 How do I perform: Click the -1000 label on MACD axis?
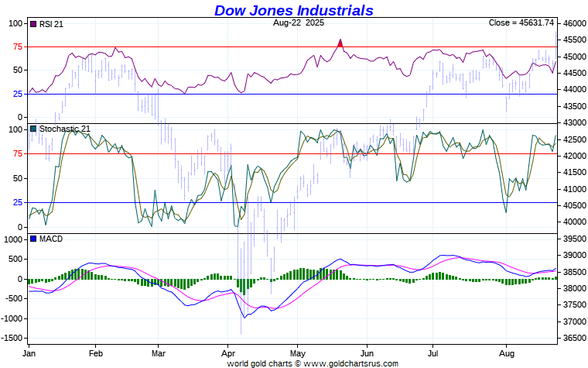pos(12,318)
